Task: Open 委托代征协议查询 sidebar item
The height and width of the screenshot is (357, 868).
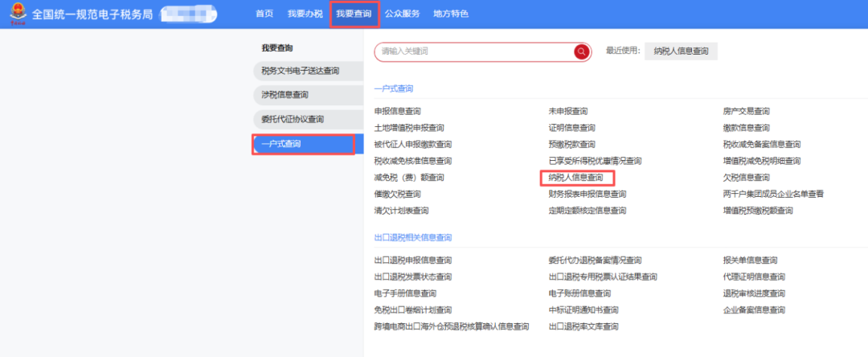Action: [x=293, y=119]
